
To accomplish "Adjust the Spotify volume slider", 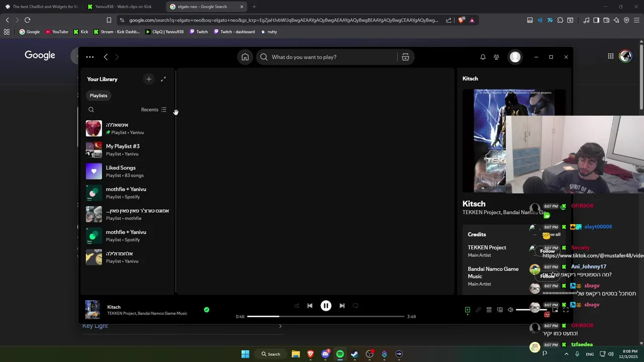I will click(531, 310).
